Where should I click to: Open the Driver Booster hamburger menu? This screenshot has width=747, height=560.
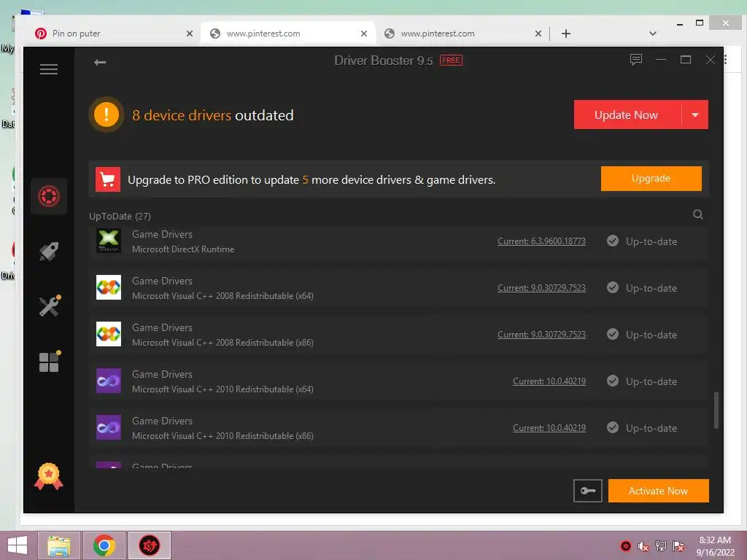coord(49,69)
